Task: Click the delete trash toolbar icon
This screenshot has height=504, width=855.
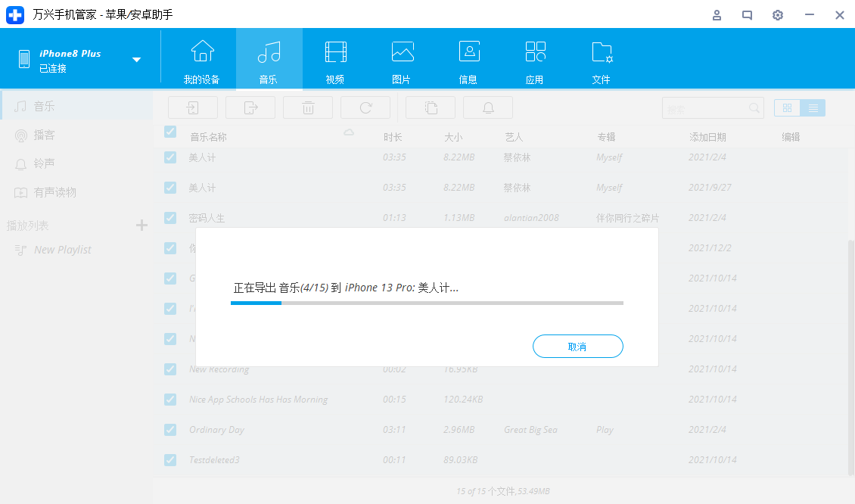Action: [308, 107]
